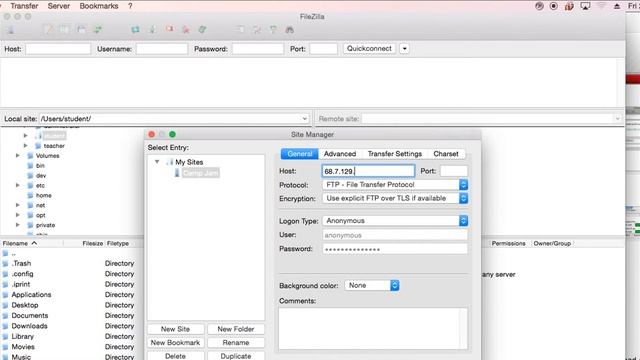Toggle remote directory tree toolbar icon
This screenshot has width=640, height=360.
coord(81,30)
